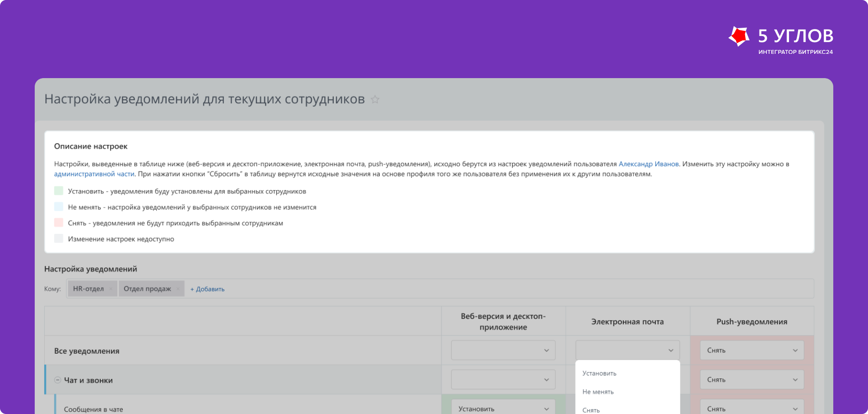Click the Описание настроек heading
Screen dimensions: 868x414
pyautogui.click(x=91, y=146)
